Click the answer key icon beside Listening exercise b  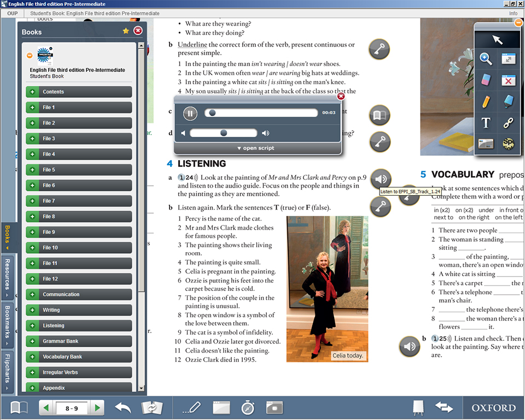[x=380, y=207]
